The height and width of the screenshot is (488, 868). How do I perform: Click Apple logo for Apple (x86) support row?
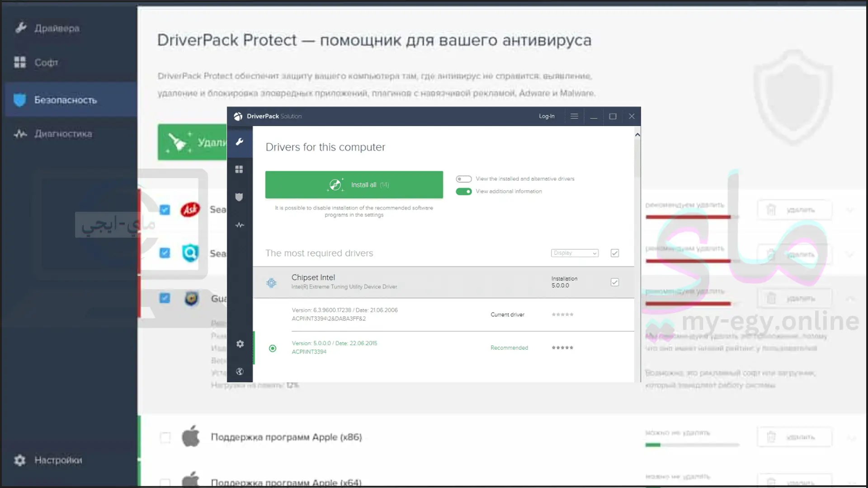191,436
